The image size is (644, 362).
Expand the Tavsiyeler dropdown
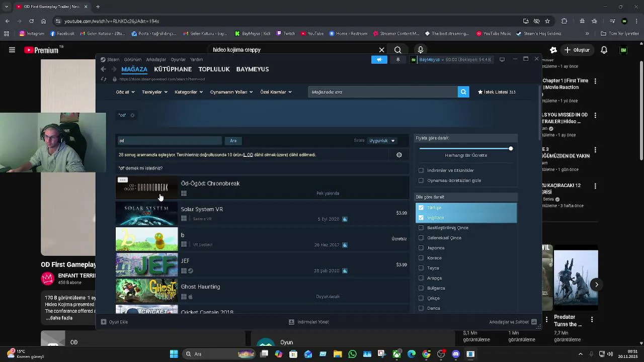click(154, 92)
